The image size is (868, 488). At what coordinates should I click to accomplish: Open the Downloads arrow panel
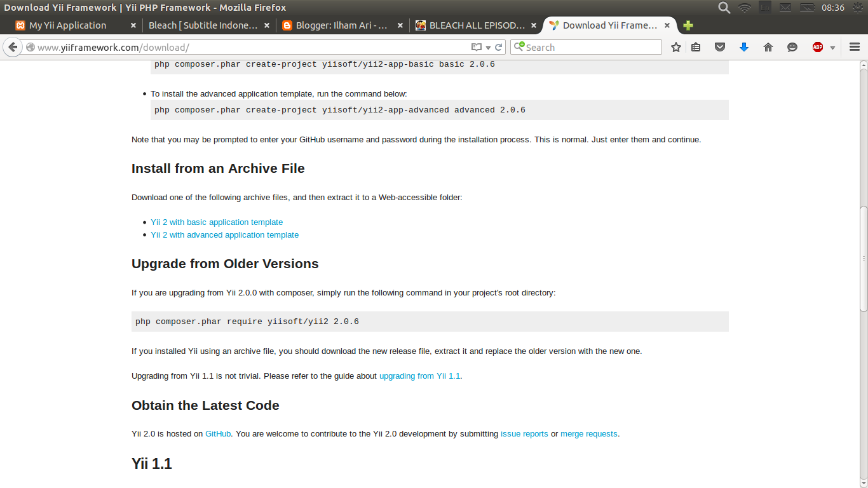(744, 47)
